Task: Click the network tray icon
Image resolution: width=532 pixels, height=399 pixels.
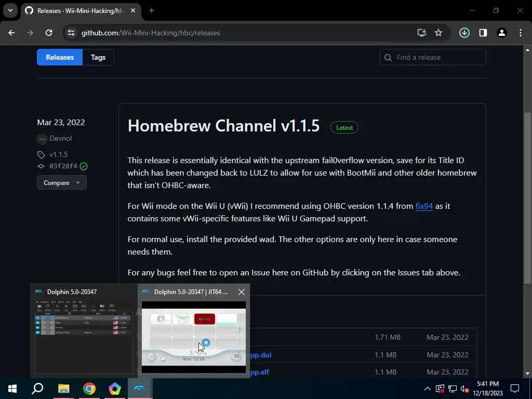Action: pos(453,389)
